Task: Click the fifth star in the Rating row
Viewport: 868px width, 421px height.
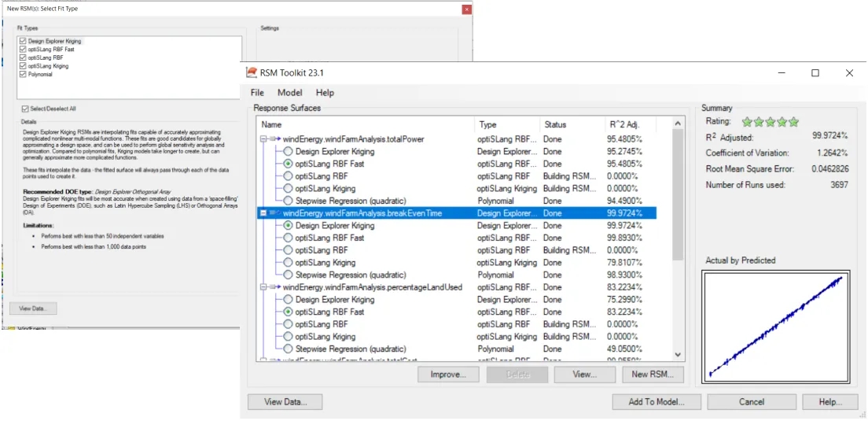Action: click(794, 121)
